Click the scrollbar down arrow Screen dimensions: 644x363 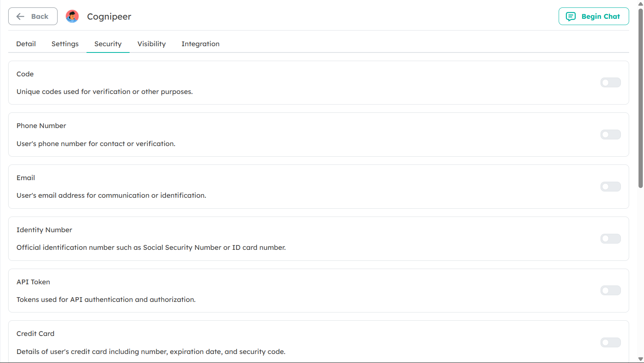point(641,360)
